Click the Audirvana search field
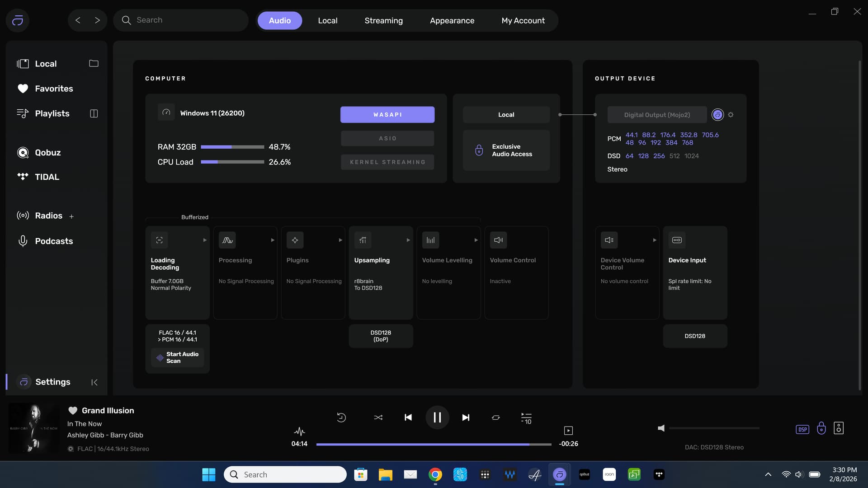 (x=181, y=20)
